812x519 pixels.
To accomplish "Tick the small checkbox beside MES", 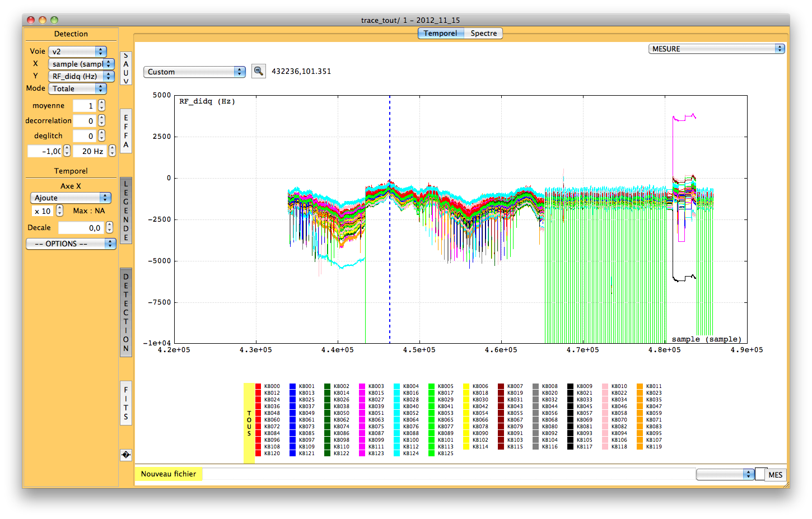I will 760,474.
